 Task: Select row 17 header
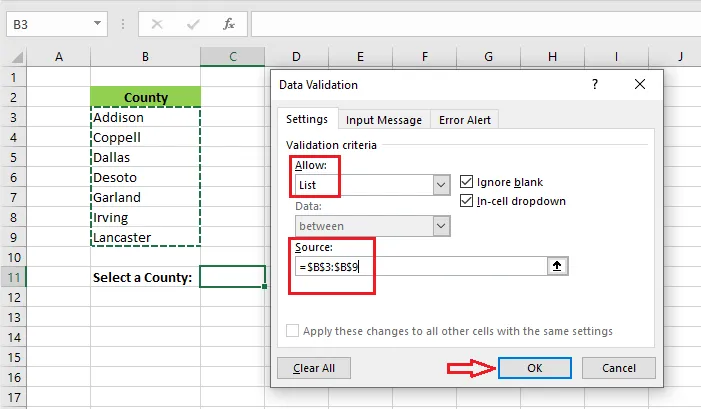(x=13, y=397)
